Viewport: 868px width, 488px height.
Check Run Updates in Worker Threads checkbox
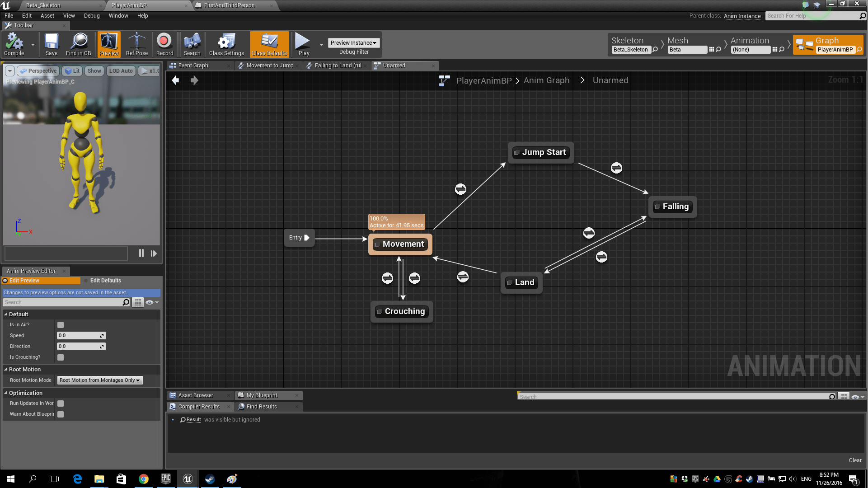(61, 404)
